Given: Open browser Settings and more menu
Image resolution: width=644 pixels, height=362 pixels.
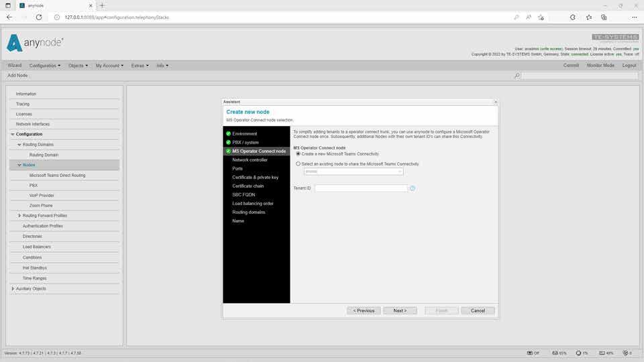Looking at the screenshot, I should click(635, 17).
